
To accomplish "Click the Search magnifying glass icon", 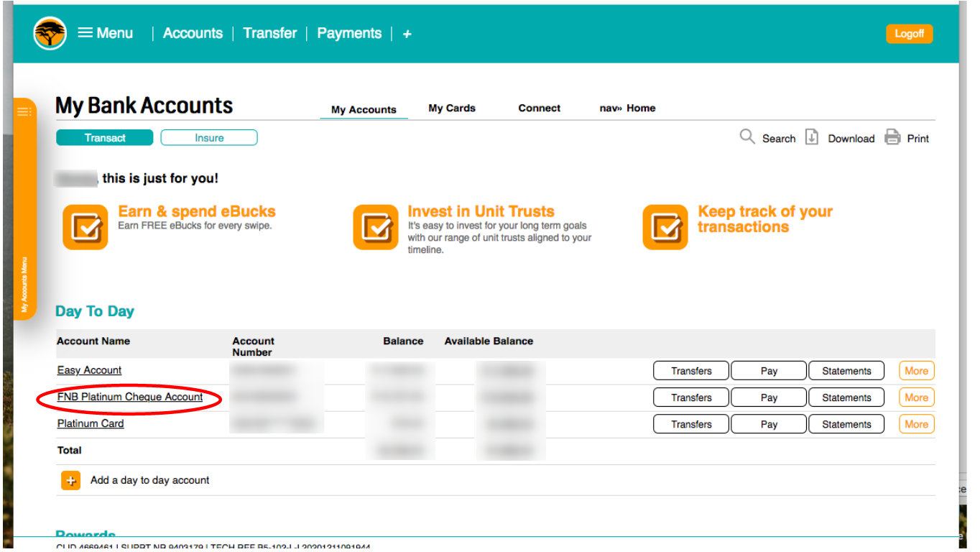I will (747, 137).
